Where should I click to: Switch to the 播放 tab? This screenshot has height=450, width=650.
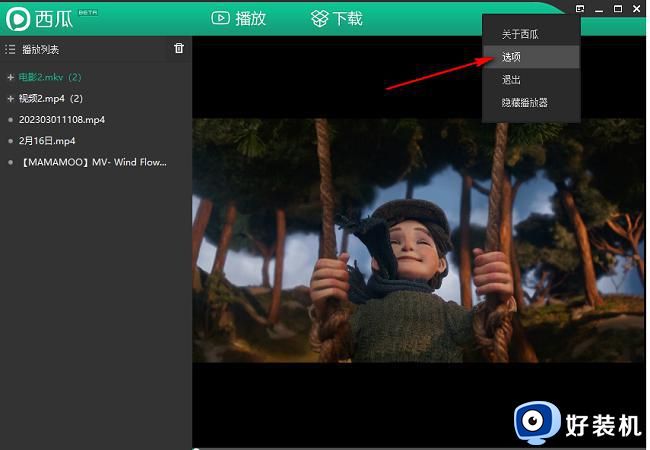coord(239,18)
